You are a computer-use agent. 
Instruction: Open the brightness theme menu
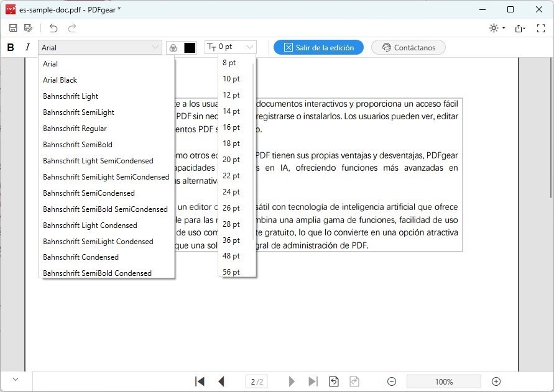tap(497, 28)
